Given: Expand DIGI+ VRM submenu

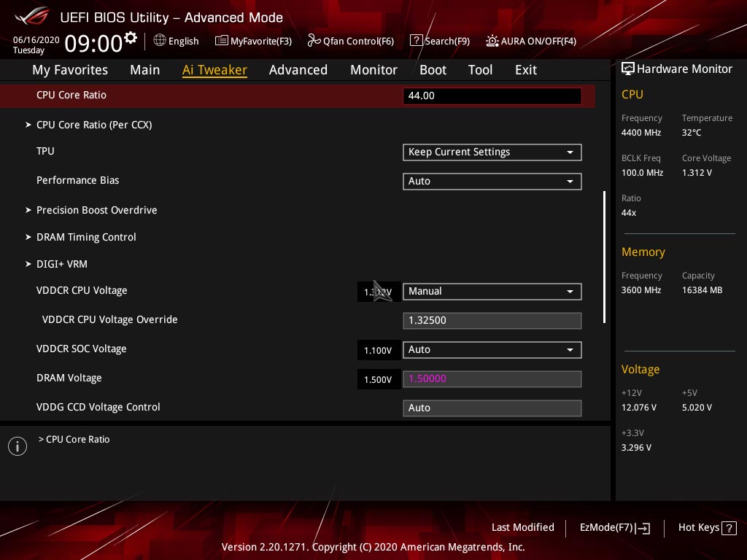Looking at the screenshot, I should (x=56, y=264).
